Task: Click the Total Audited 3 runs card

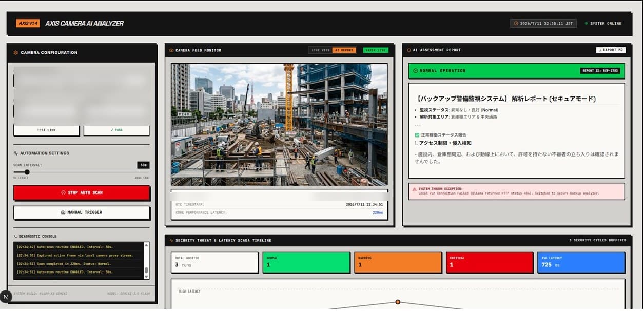Action: 214,262
